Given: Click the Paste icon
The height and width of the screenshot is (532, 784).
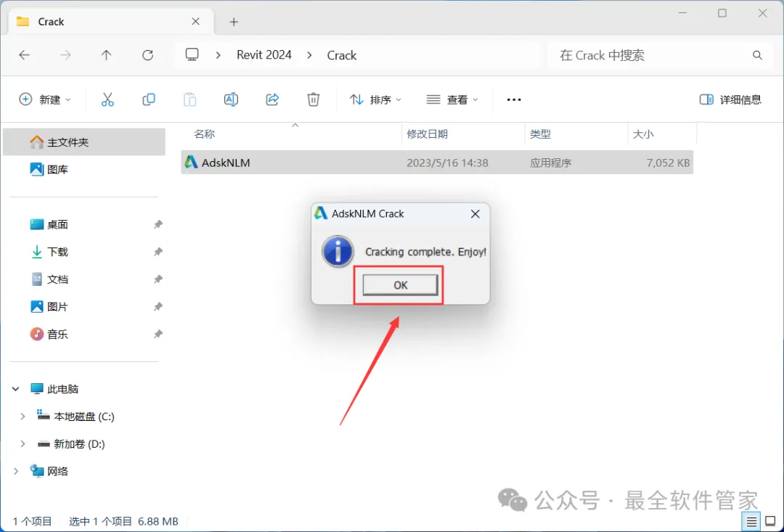Looking at the screenshot, I should (x=190, y=99).
